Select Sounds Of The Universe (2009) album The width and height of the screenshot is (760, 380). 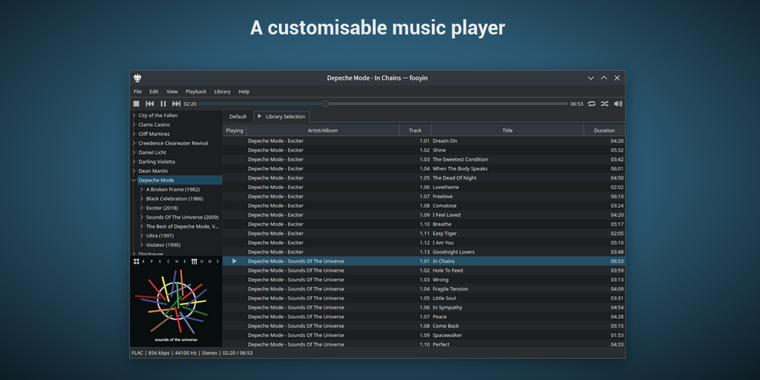[182, 217]
